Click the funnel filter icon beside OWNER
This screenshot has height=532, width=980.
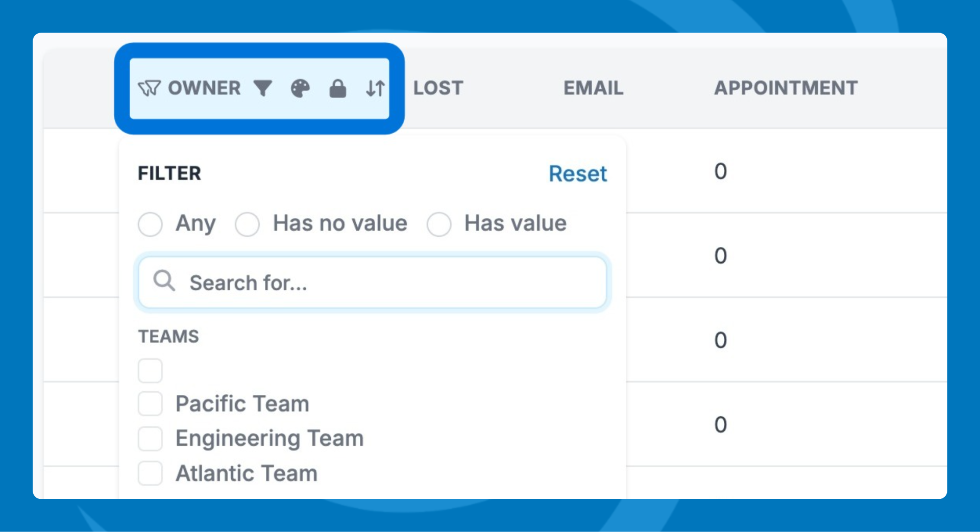pyautogui.click(x=263, y=88)
